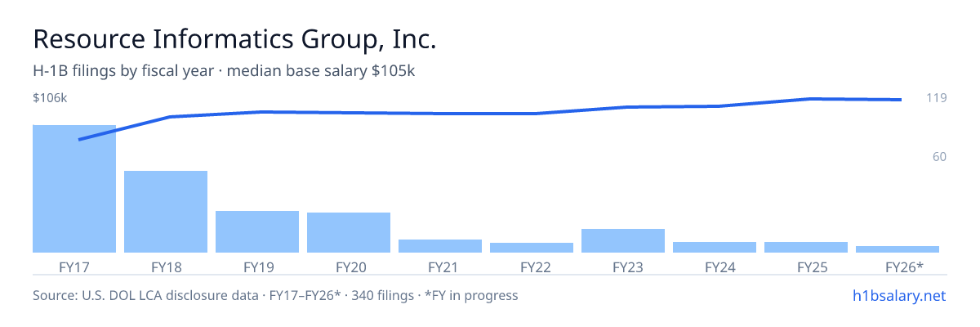Screen dimensions: 980x327
Task: Click the salary line's left starting point
Action: pyautogui.click(x=79, y=140)
